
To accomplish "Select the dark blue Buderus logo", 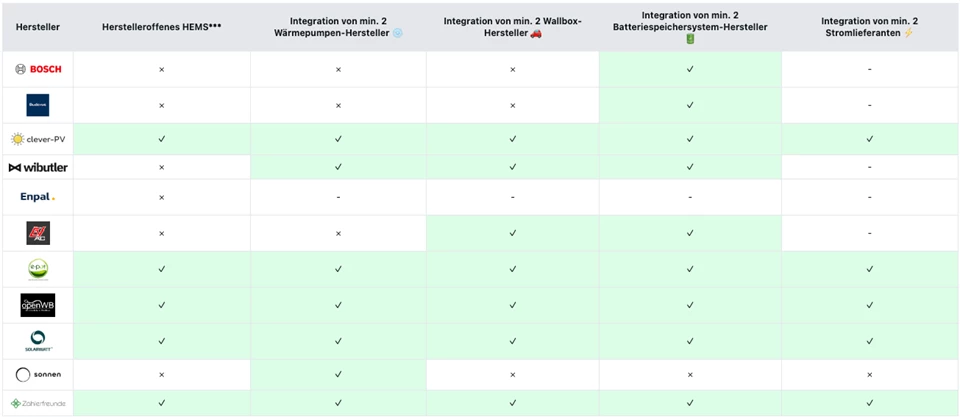I will click(x=38, y=105).
